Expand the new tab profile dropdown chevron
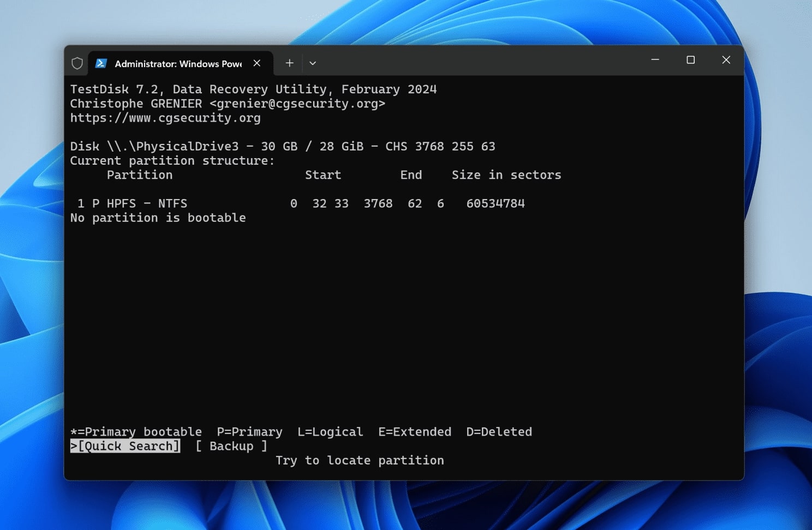The height and width of the screenshot is (530, 812). (x=313, y=63)
